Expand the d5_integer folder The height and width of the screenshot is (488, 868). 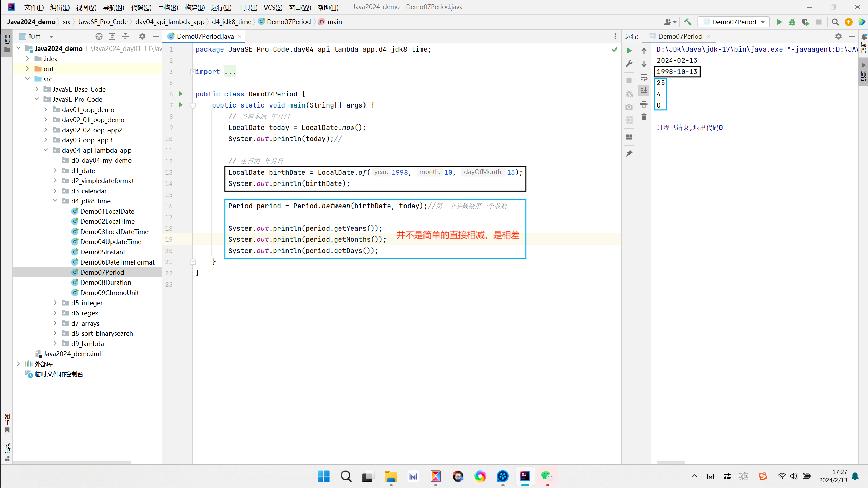coord(55,303)
